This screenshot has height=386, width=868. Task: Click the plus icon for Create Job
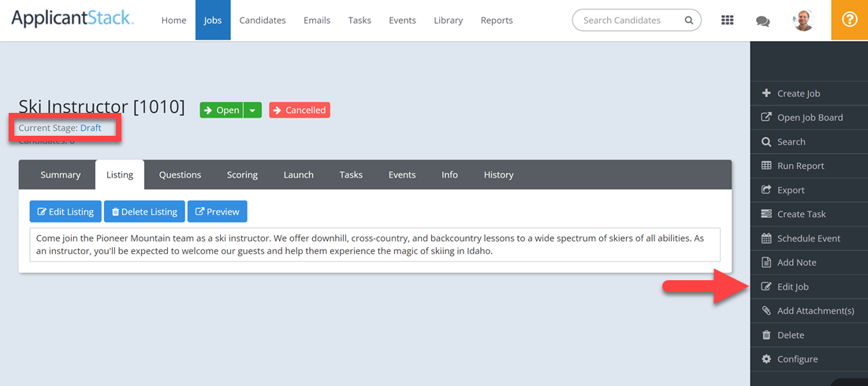(766, 93)
